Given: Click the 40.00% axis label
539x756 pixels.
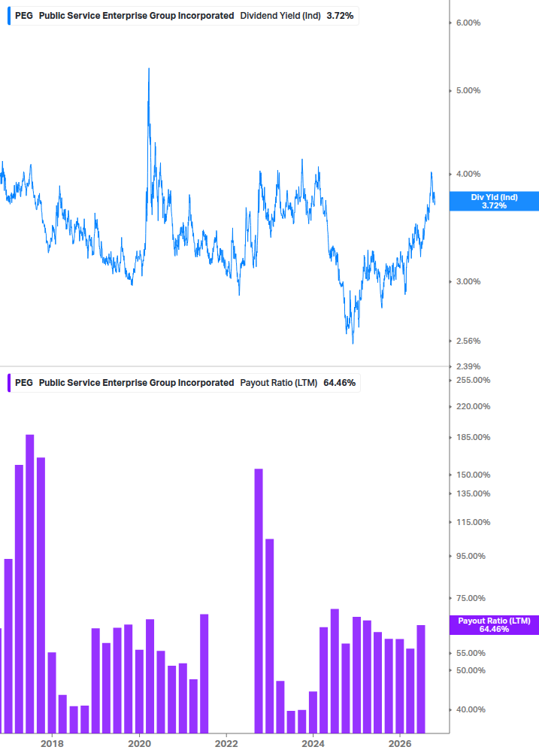Looking at the screenshot, I should tap(471, 709).
